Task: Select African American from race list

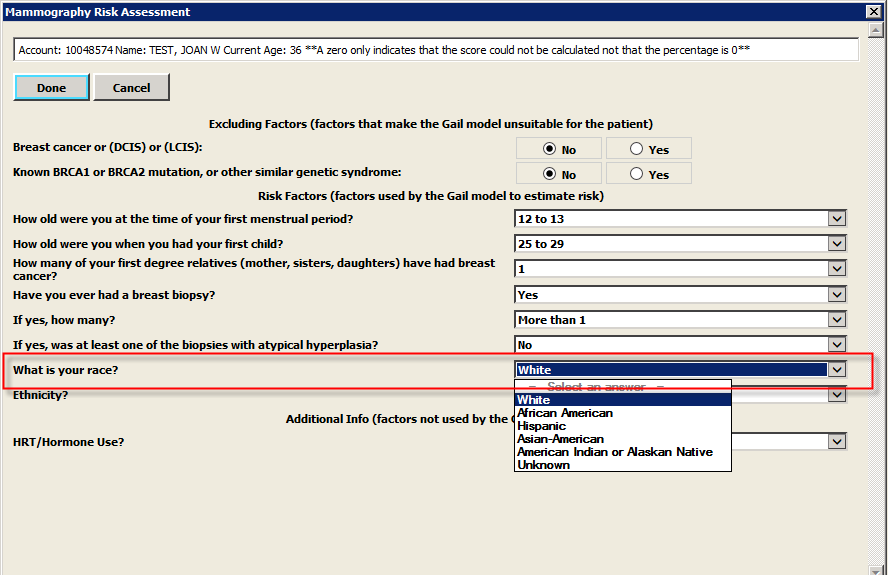Action: click(x=565, y=413)
